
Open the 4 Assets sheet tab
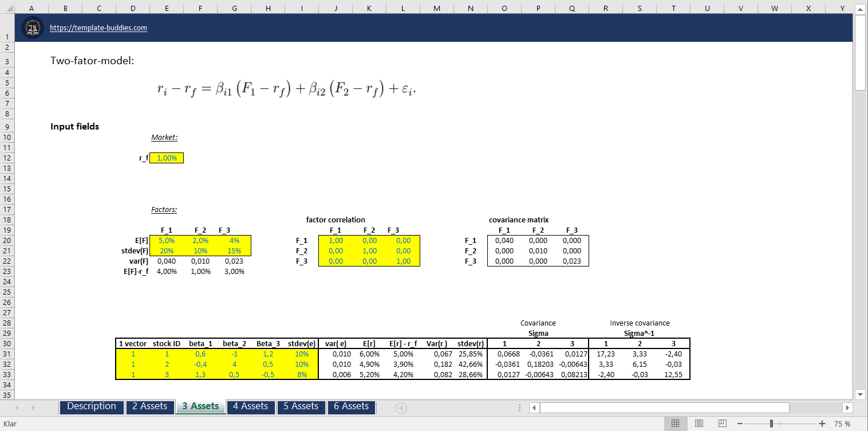(250, 406)
